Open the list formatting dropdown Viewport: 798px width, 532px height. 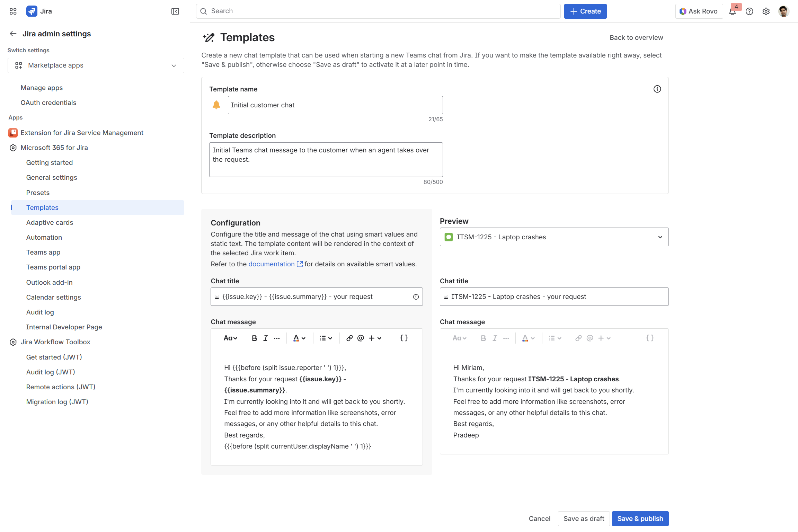326,338
